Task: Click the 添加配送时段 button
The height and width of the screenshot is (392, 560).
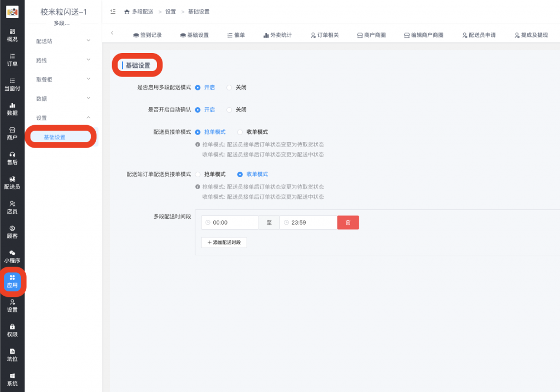Action: coord(224,242)
